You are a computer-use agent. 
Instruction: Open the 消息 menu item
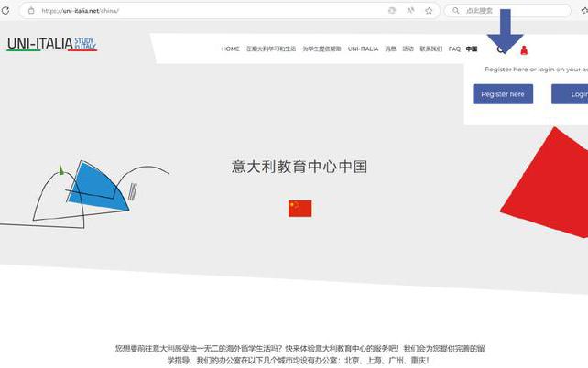coord(390,49)
